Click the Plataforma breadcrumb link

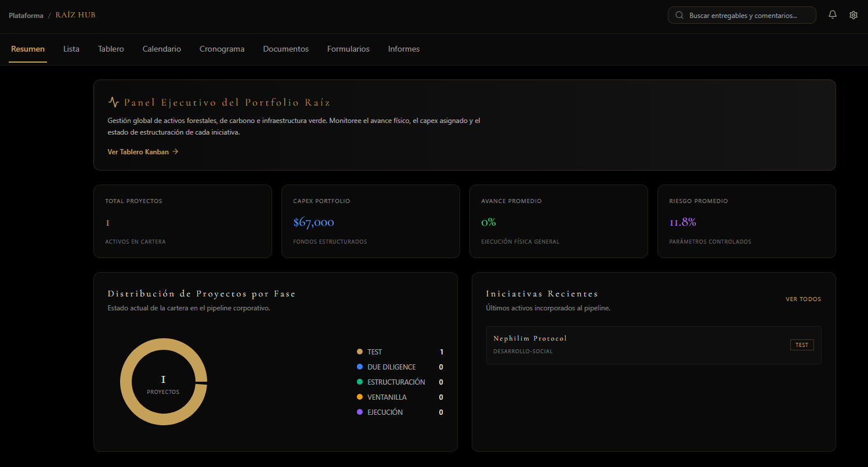[26, 16]
